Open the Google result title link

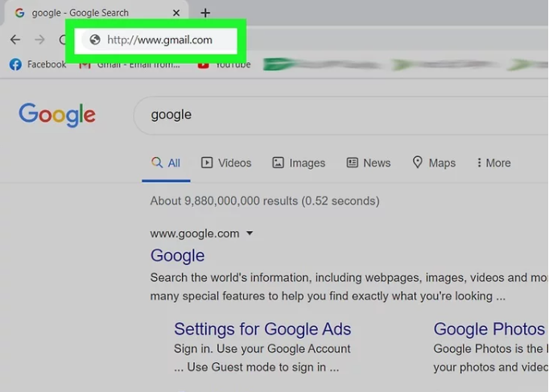(x=177, y=255)
